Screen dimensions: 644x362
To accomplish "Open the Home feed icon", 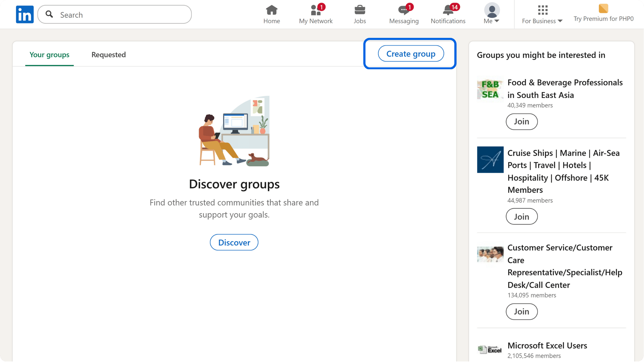I will point(271,10).
